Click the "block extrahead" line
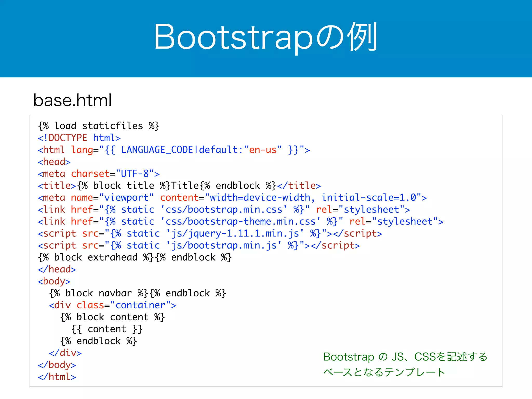The width and height of the screenshot is (532, 399). point(135,257)
